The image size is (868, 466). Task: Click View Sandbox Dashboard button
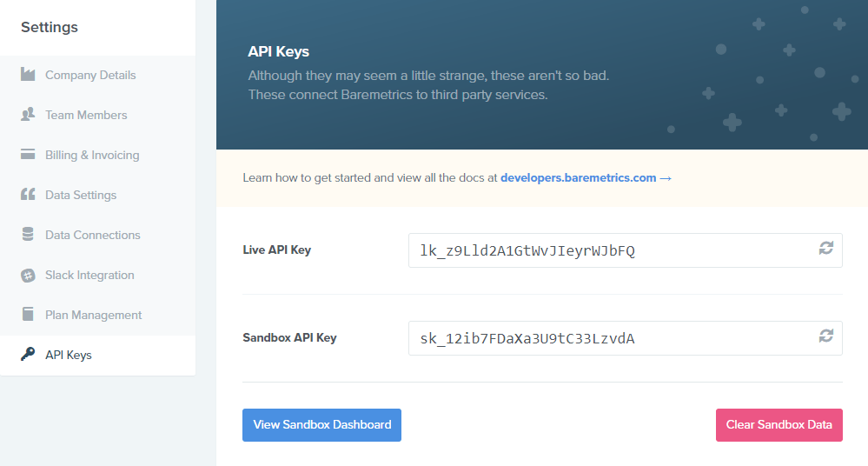pos(321,425)
